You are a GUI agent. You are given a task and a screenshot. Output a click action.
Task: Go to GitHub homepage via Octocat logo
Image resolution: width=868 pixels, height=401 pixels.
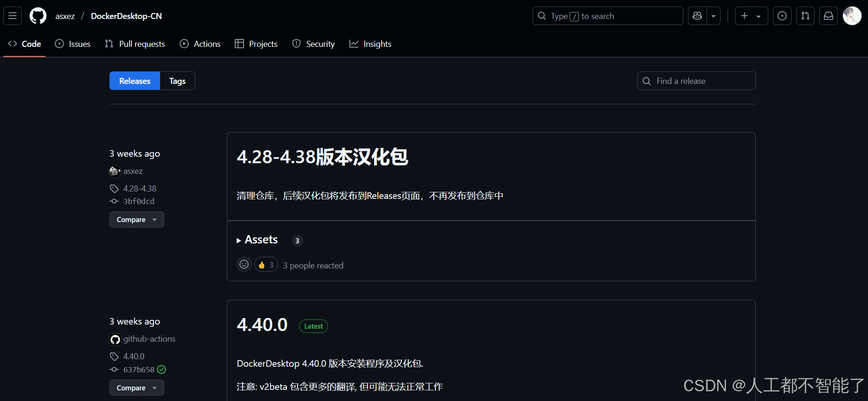(x=38, y=16)
